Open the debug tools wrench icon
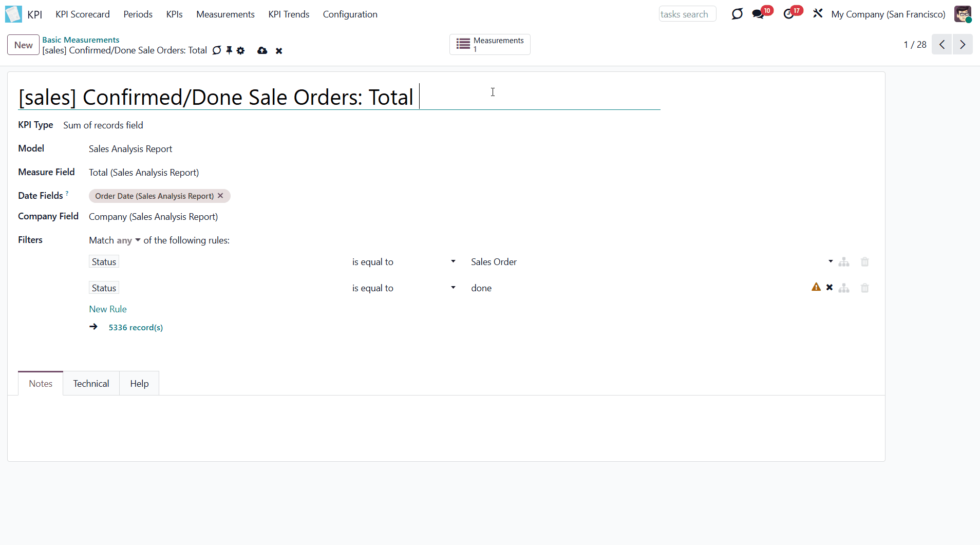 pyautogui.click(x=818, y=14)
